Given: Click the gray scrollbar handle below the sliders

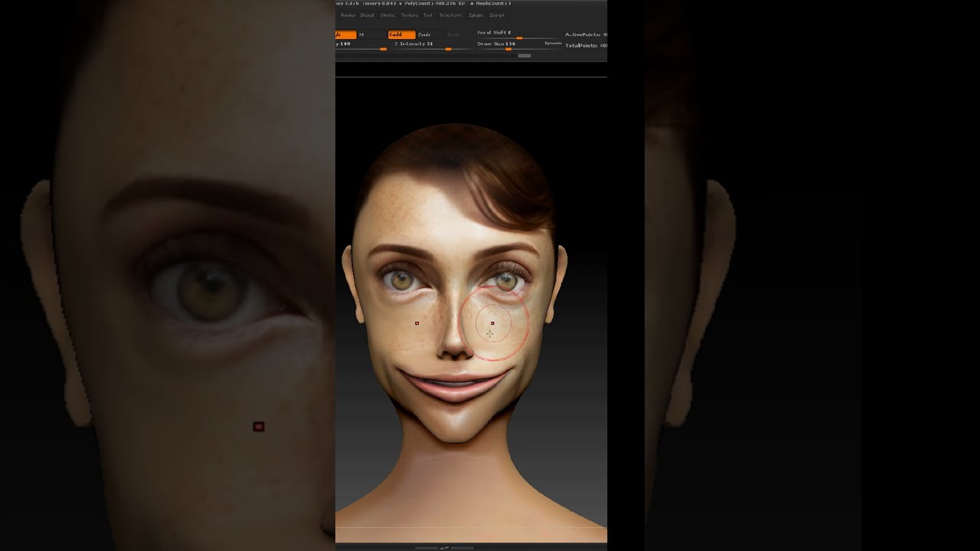Looking at the screenshot, I should pyautogui.click(x=524, y=56).
